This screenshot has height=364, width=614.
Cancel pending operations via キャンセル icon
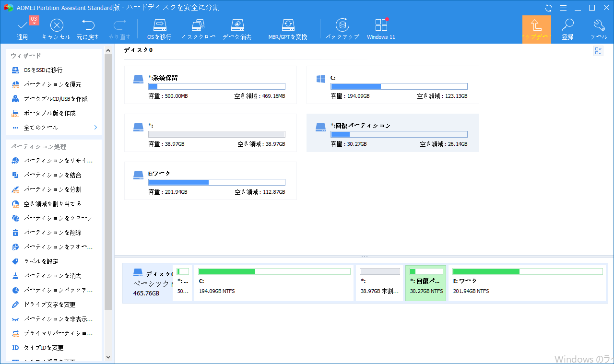tap(57, 25)
